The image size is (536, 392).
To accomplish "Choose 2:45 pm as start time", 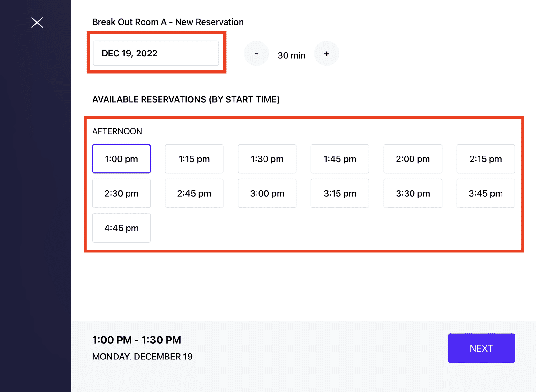I will point(194,193).
